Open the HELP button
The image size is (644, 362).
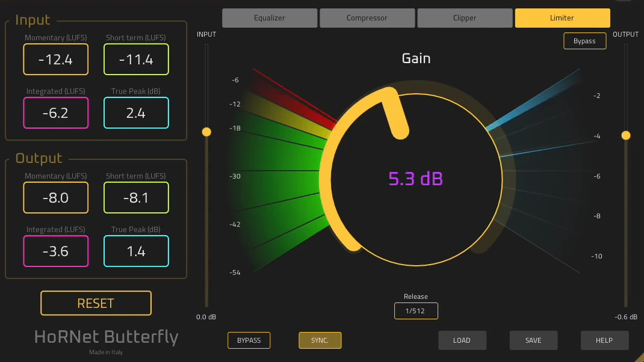point(604,340)
